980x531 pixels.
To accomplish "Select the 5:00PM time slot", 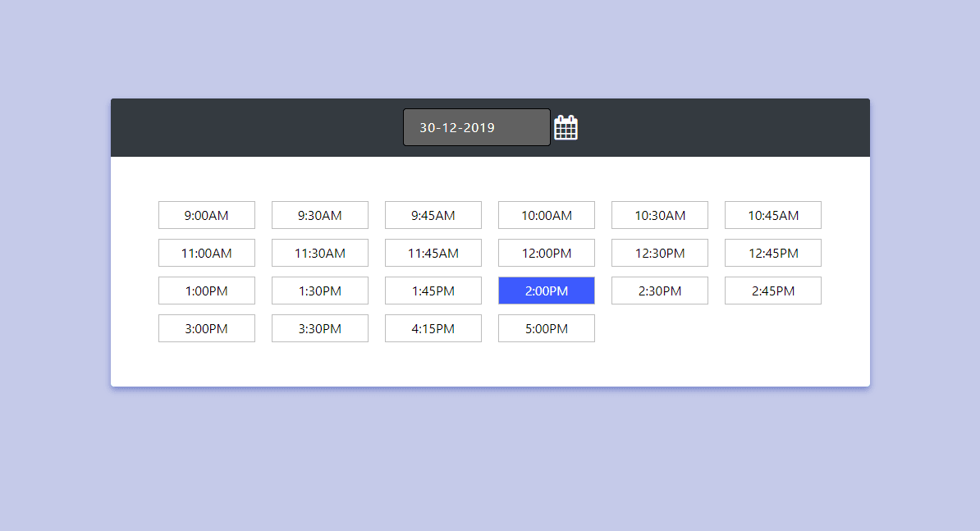I will (547, 328).
